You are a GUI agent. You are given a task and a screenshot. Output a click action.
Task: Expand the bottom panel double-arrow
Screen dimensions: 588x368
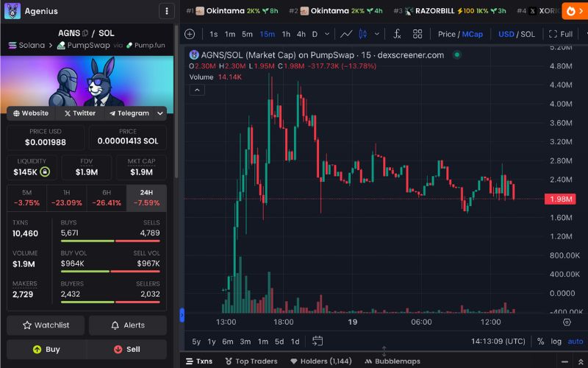[581, 361]
